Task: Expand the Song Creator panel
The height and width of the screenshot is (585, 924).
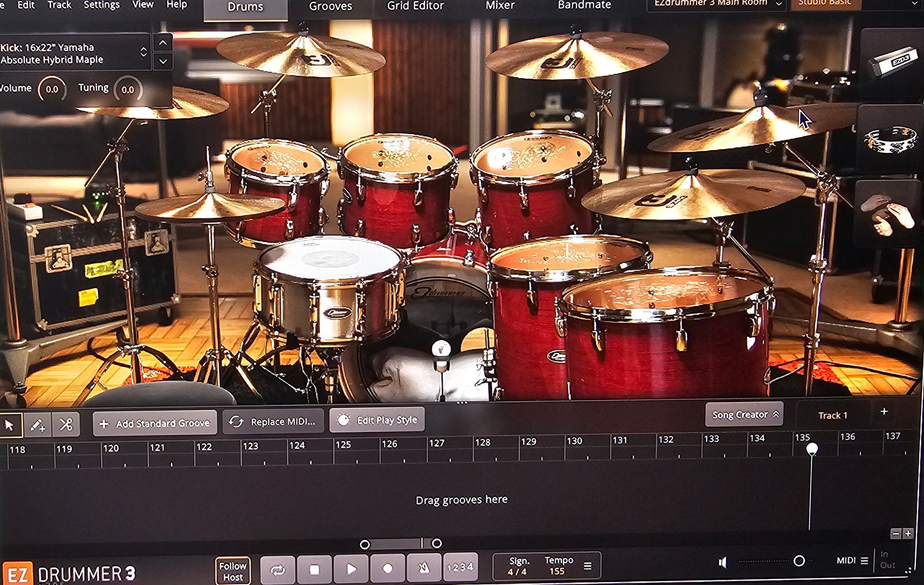Action: [x=744, y=415]
